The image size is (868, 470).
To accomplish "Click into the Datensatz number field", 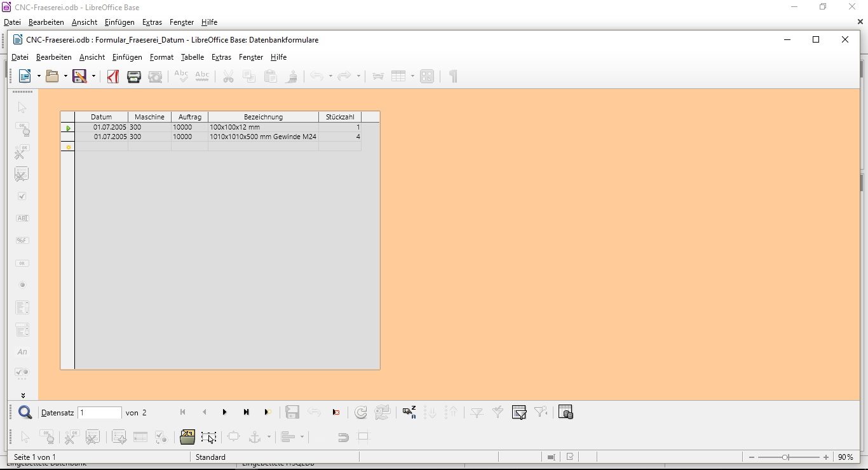I will point(99,413).
